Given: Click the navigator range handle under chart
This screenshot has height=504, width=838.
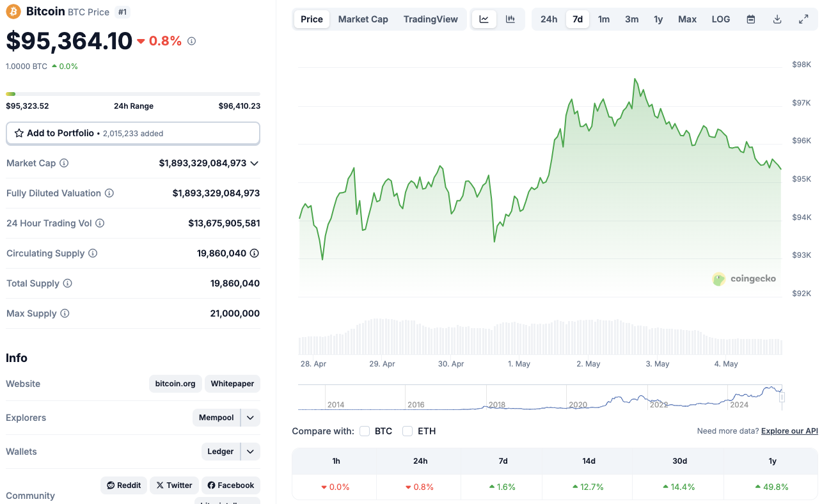Looking at the screenshot, I should (782, 397).
